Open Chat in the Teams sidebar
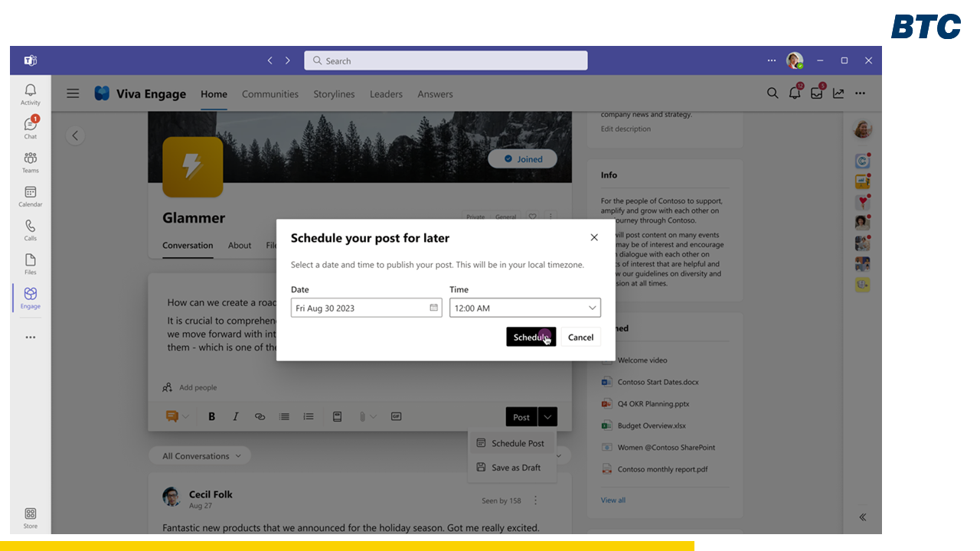This screenshot has width=980, height=551. coord(31,128)
